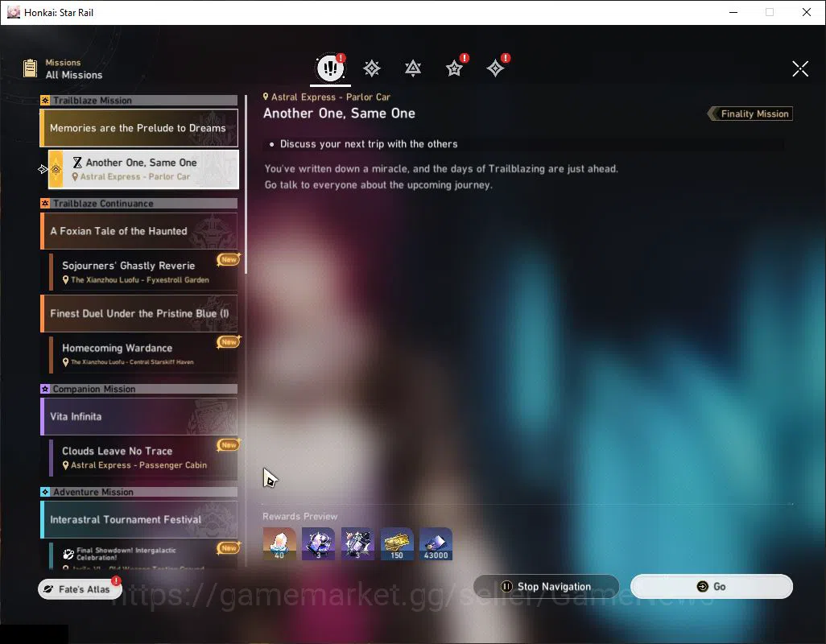
Task: Open Vita Infinita companion mission
Action: [x=139, y=416]
